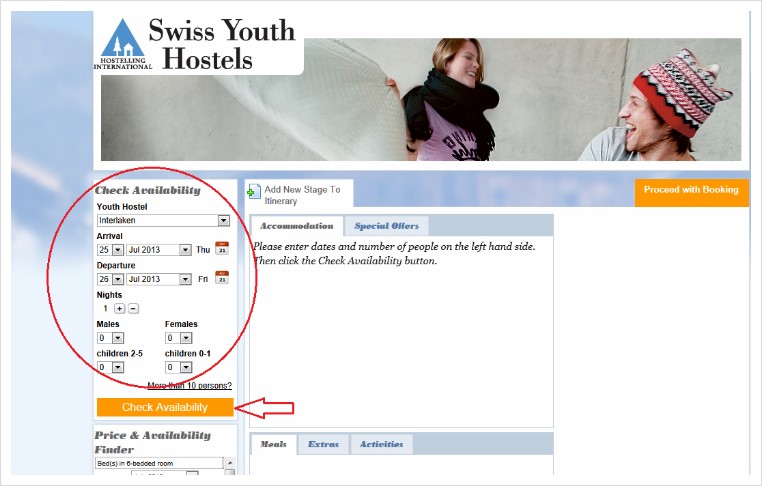Decrease nights with the minus button
Screen dimensions: 762x486
point(133,309)
